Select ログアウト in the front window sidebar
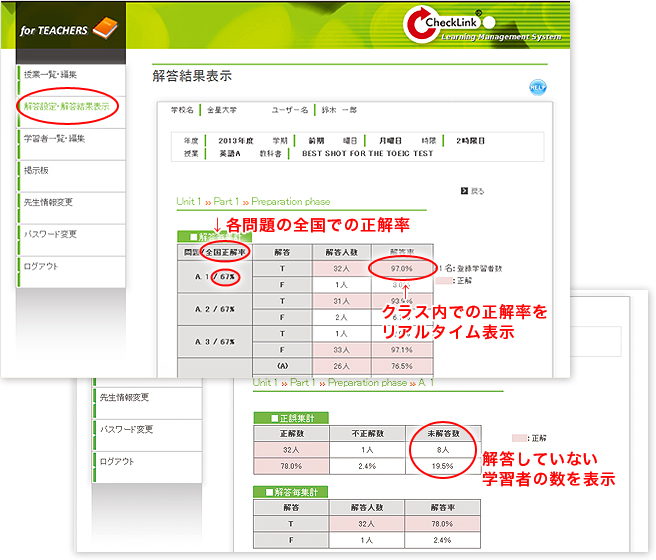The width and height of the screenshot is (656, 560). pos(71,272)
